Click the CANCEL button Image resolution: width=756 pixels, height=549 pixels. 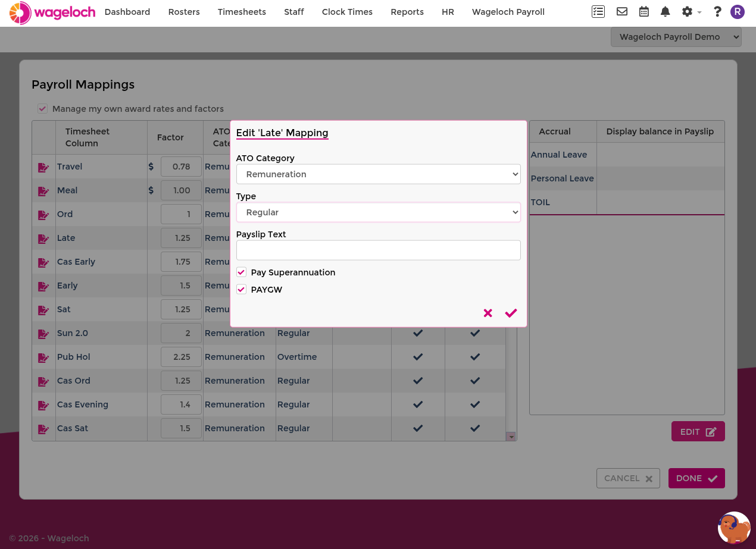pyautogui.click(x=628, y=478)
